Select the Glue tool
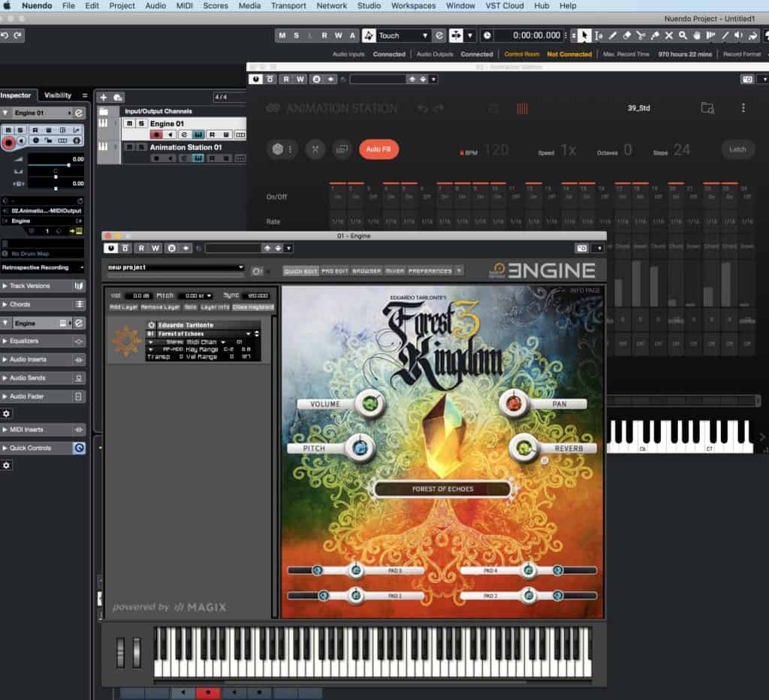The height and width of the screenshot is (700, 769). 655,35
